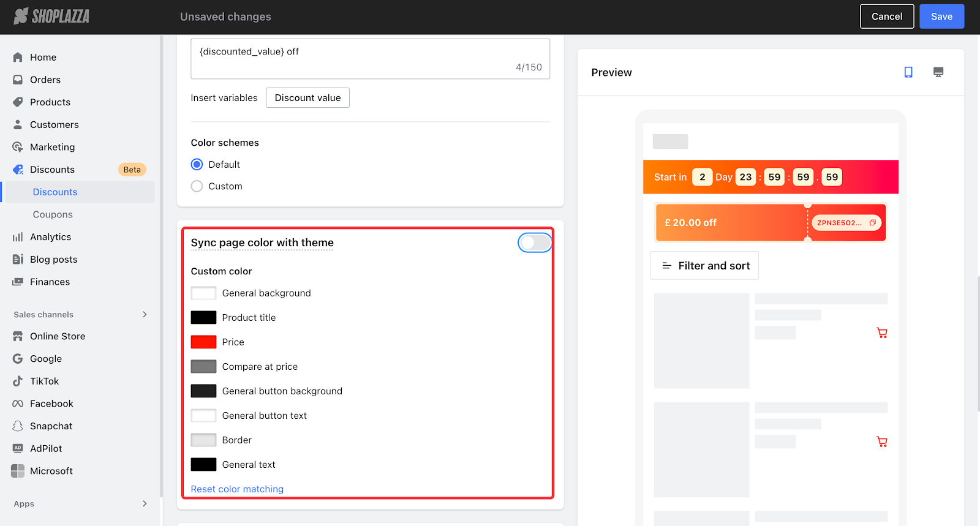Click the first product's red cart icon
The image size is (980, 526).
click(x=881, y=333)
